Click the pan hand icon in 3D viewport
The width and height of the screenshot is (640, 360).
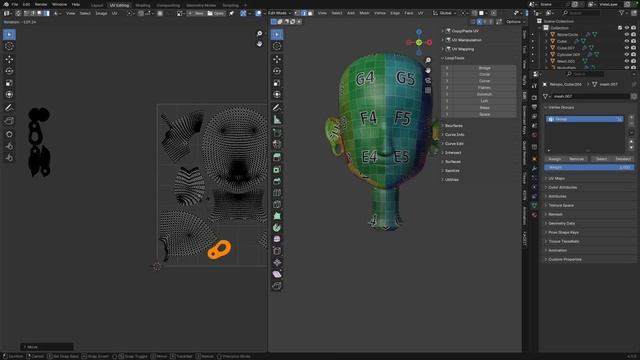(428, 71)
